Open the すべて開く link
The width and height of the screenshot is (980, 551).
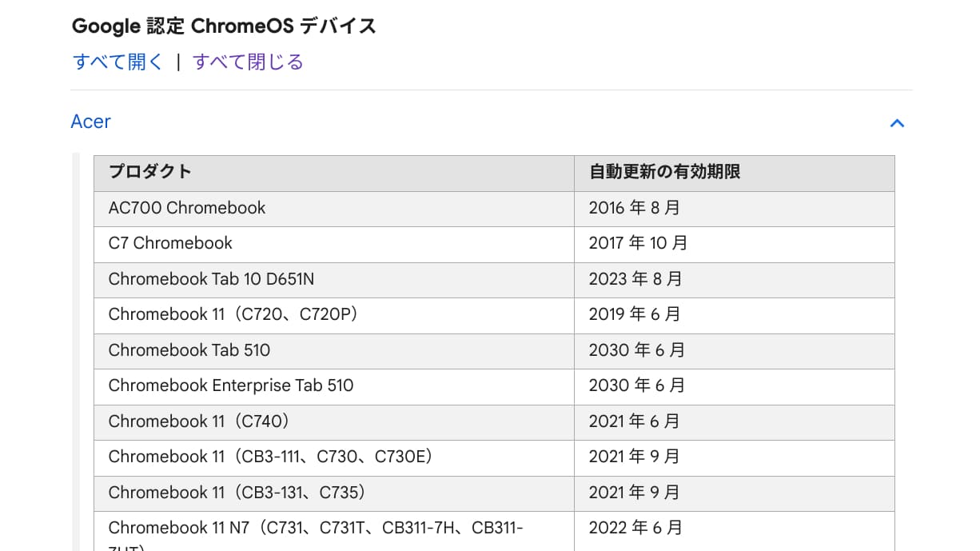(118, 62)
